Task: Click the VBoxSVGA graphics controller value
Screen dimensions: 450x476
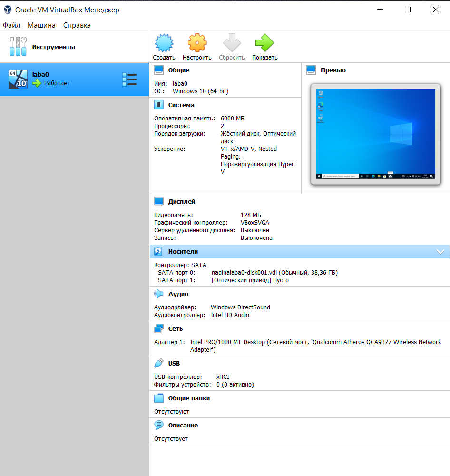Action: point(255,222)
